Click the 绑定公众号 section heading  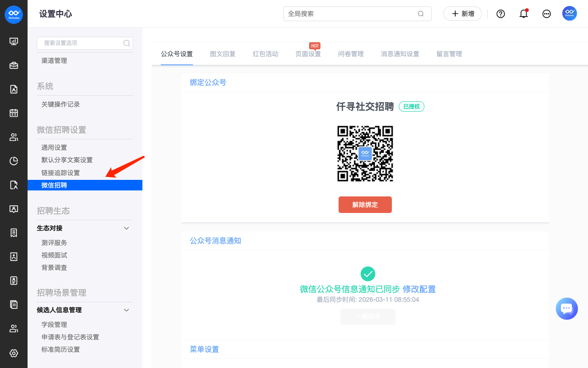point(208,83)
